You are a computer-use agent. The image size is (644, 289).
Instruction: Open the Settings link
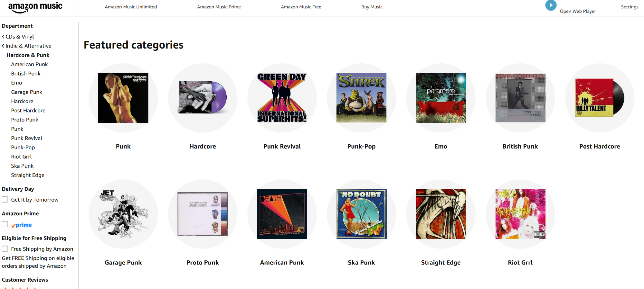[630, 7]
